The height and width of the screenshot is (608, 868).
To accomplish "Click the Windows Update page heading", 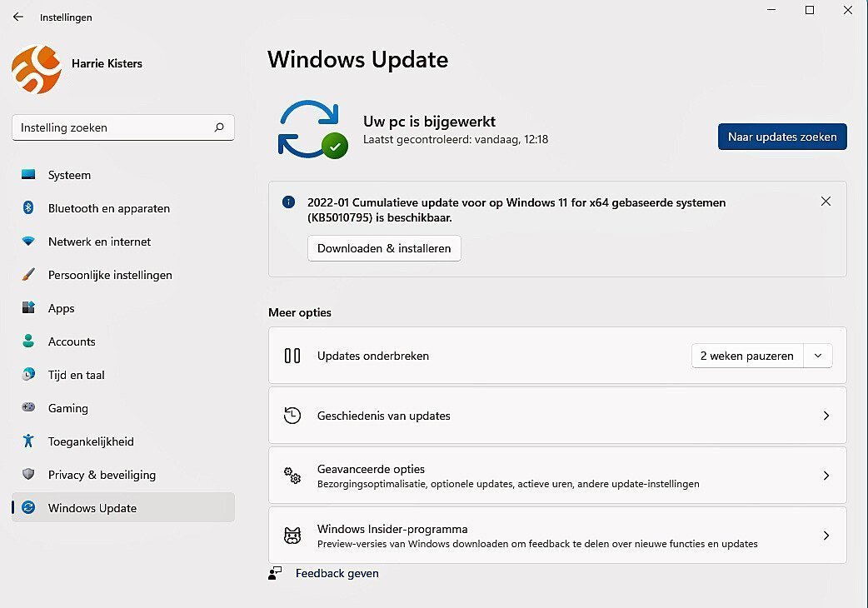I will 357,60.
